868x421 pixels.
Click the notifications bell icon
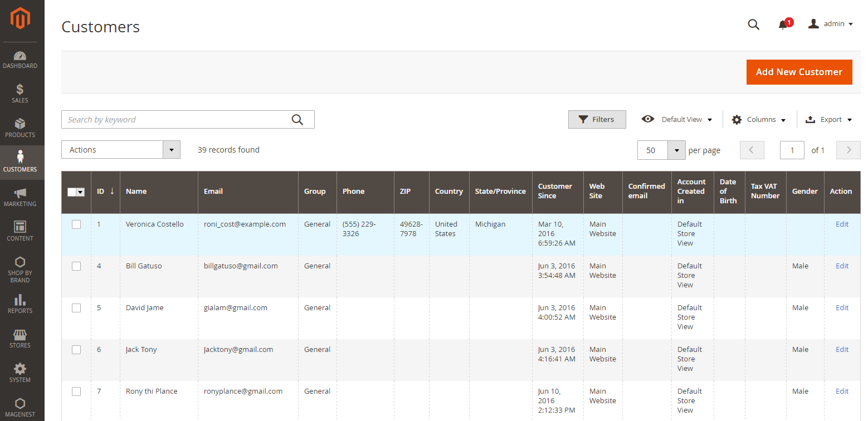coord(783,25)
